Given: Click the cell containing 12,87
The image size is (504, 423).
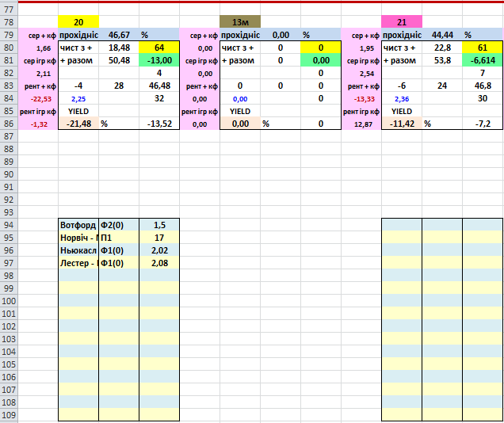Looking at the screenshot, I should click(361, 124).
